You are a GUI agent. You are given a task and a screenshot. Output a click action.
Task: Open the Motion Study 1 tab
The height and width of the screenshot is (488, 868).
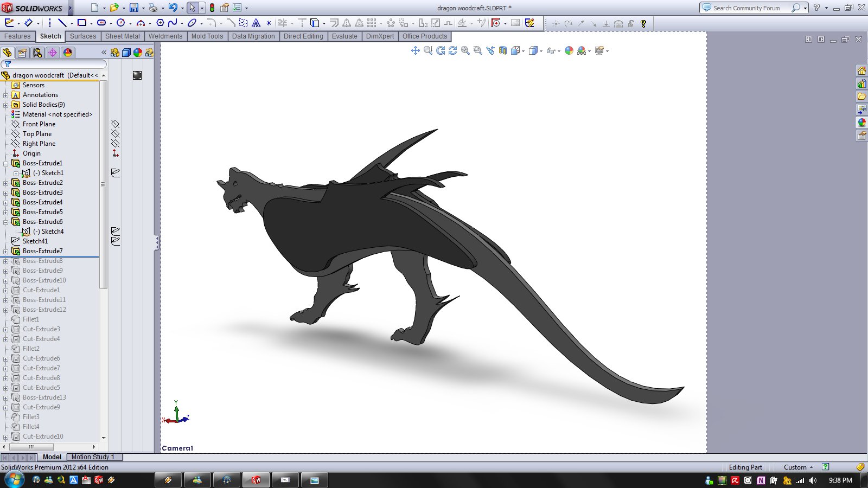tap(93, 457)
